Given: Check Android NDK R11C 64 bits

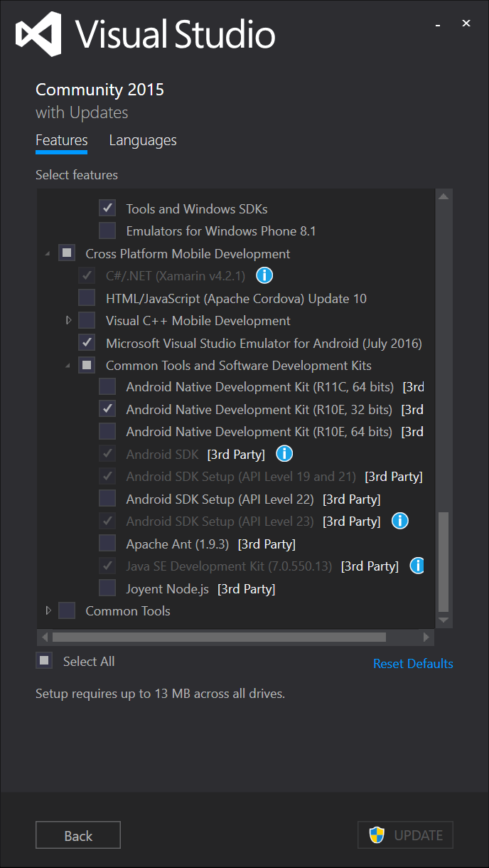Looking at the screenshot, I should (x=107, y=386).
